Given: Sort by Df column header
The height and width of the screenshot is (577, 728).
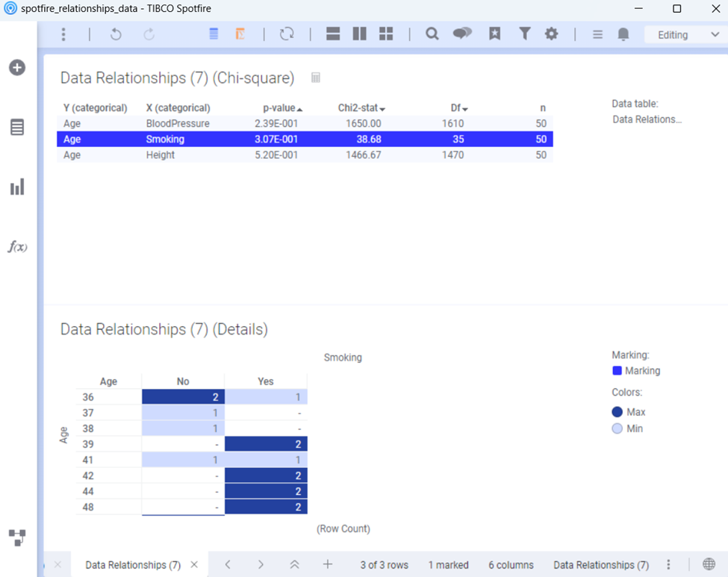Looking at the screenshot, I should (458, 107).
